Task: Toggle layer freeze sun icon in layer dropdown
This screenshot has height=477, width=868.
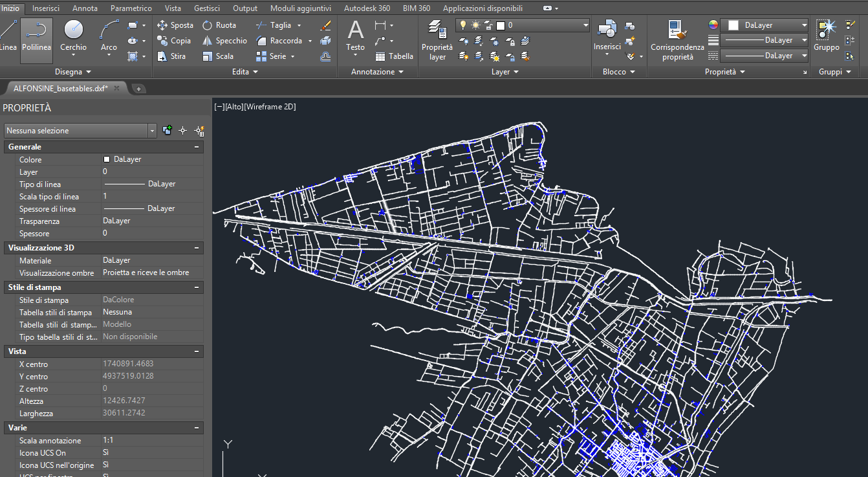Action: pyautogui.click(x=475, y=25)
